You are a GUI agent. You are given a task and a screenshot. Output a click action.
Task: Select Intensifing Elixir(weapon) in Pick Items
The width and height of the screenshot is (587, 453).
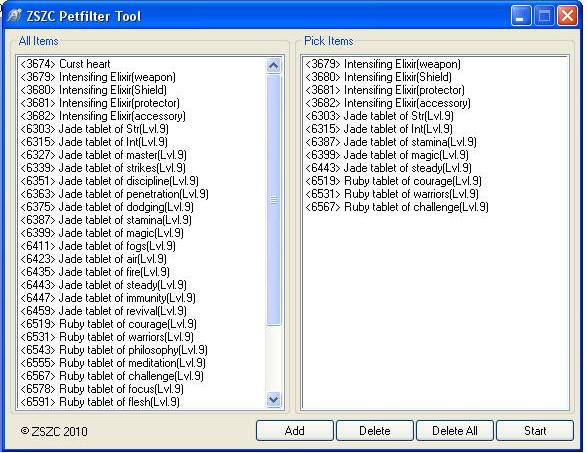point(383,64)
